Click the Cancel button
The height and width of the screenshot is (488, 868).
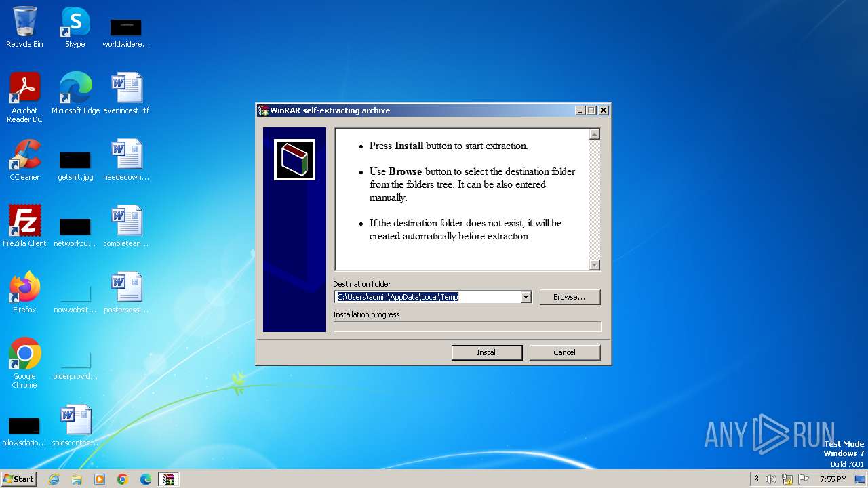coord(564,352)
